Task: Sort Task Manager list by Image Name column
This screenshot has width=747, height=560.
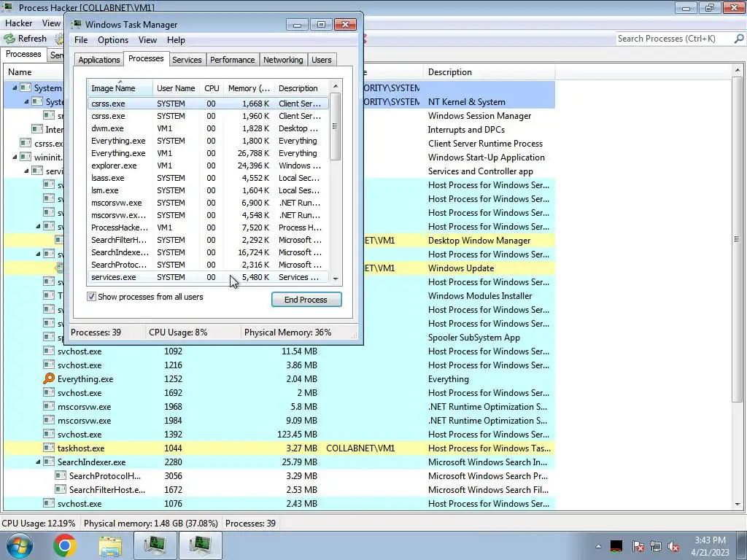Action: [120, 88]
